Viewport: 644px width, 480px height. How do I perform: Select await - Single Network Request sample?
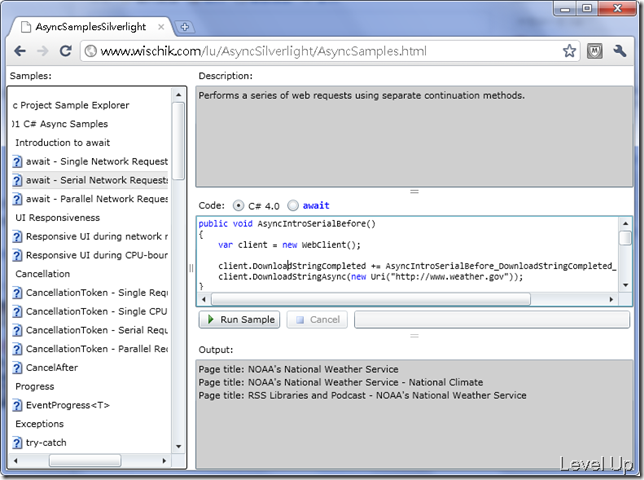[97, 161]
